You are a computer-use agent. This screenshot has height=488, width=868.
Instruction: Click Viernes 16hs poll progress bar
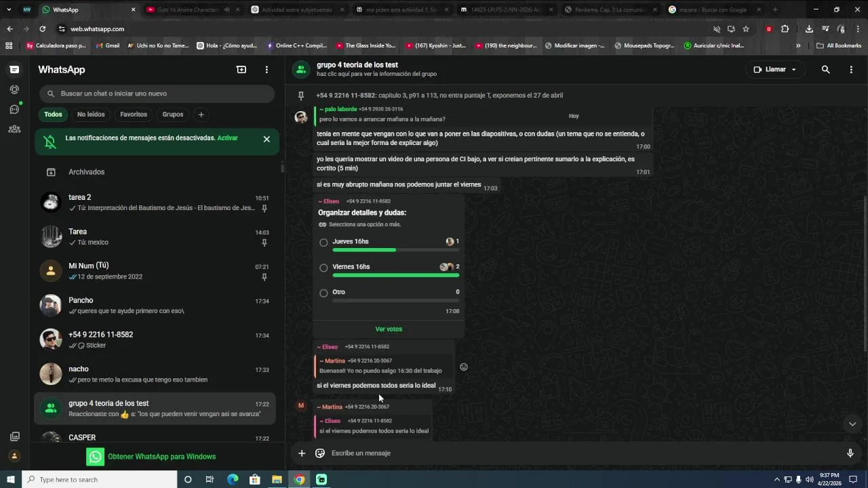[x=395, y=275]
